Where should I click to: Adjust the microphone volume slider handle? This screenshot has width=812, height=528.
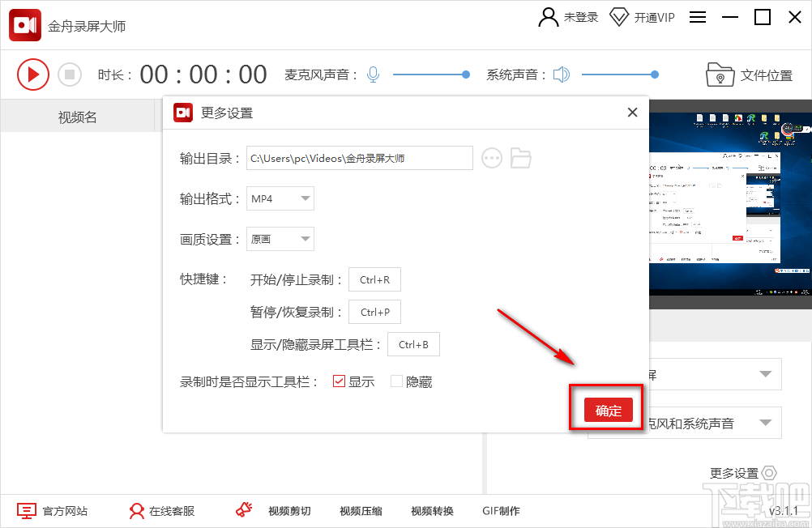point(465,75)
